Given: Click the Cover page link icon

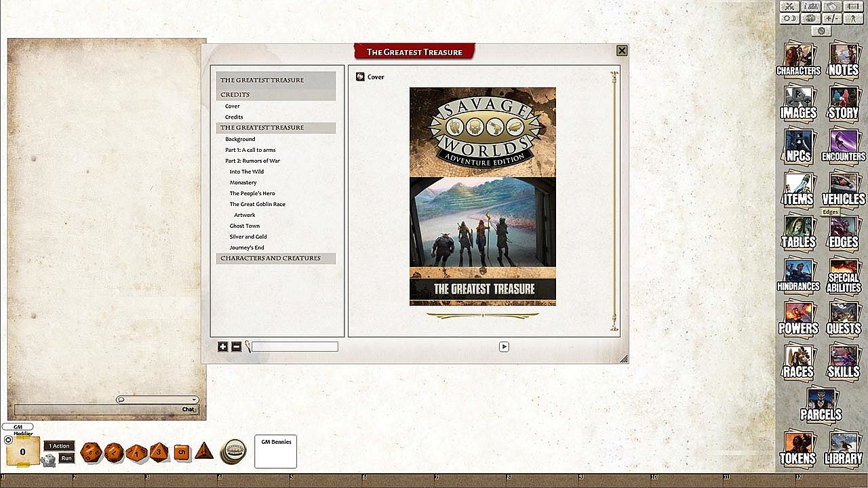Looking at the screenshot, I should pyautogui.click(x=360, y=77).
